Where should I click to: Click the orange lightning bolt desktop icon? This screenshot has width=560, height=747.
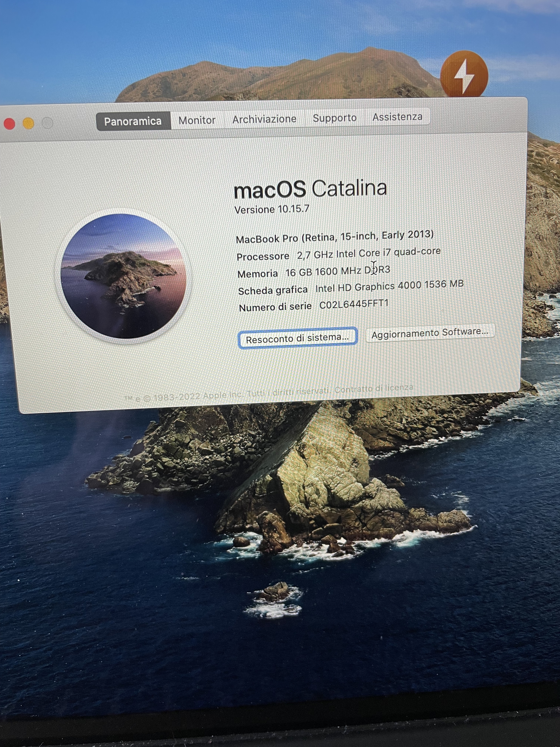pyautogui.click(x=464, y=74)
